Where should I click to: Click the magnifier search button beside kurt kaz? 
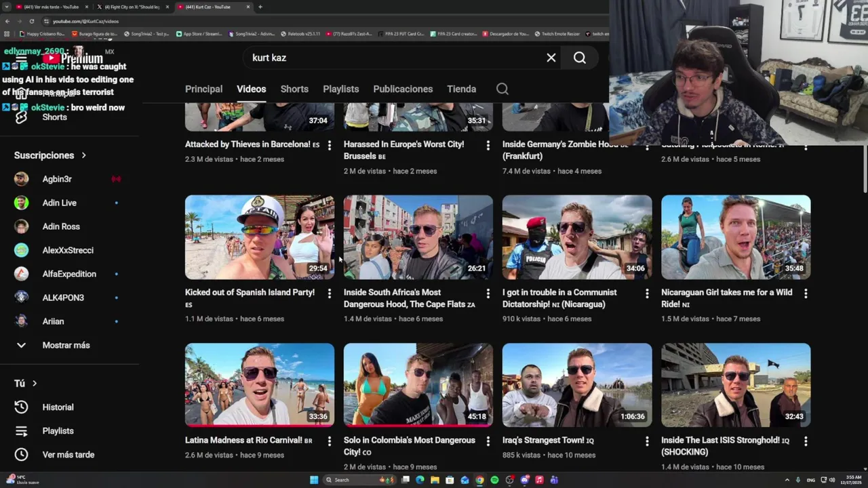(x=580, y=58)
